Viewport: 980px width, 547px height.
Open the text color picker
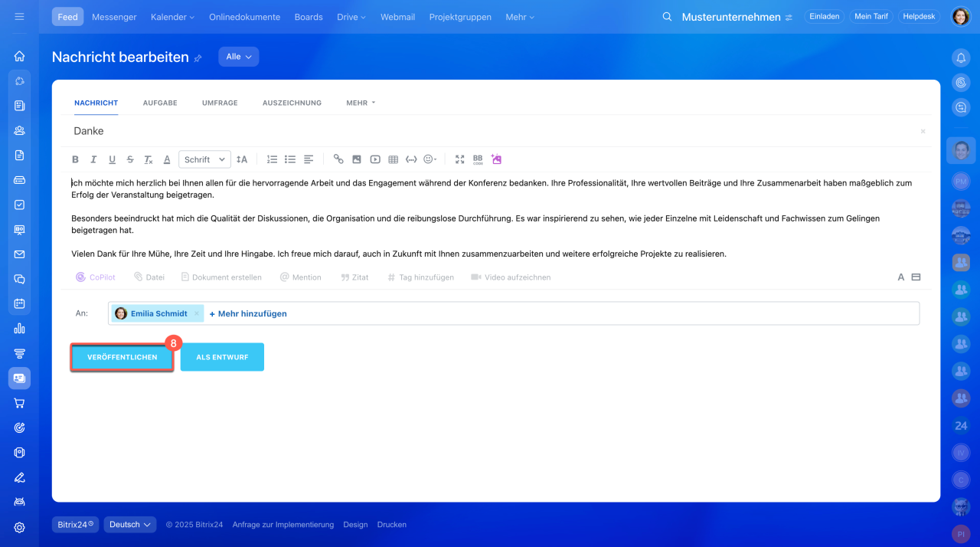167,159
